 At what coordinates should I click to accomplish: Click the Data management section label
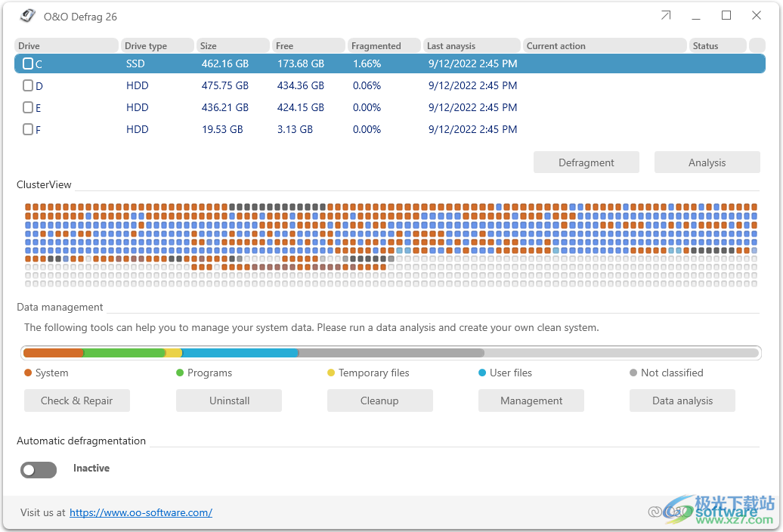pyautogui.click(x=60, y=307)
